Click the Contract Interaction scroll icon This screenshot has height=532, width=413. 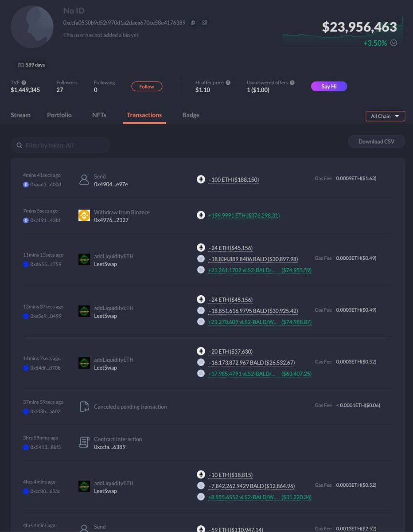click(84, 442)
